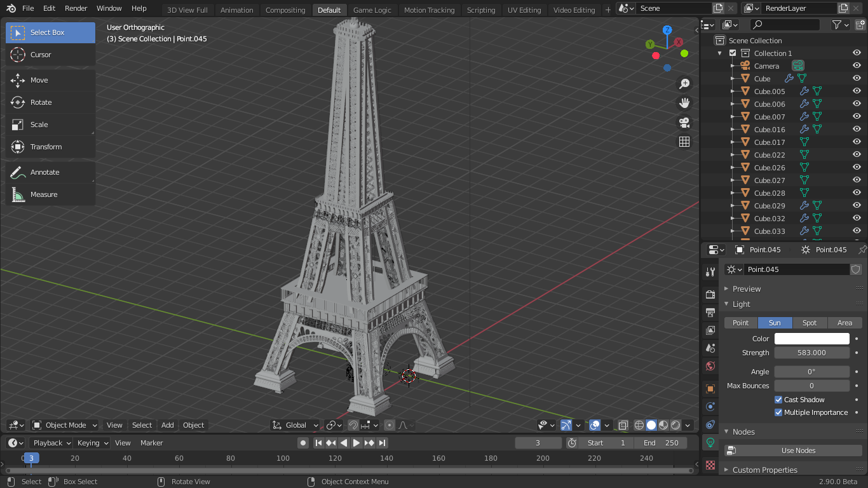
Task: Play the animation forward
Action: [356, 443]
